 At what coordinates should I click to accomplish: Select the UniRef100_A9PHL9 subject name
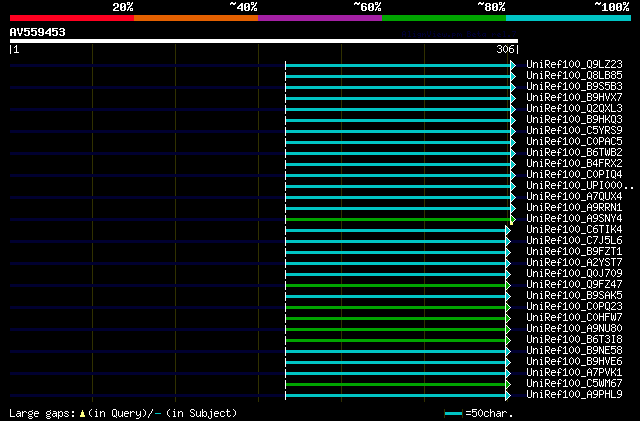(574, 395)
